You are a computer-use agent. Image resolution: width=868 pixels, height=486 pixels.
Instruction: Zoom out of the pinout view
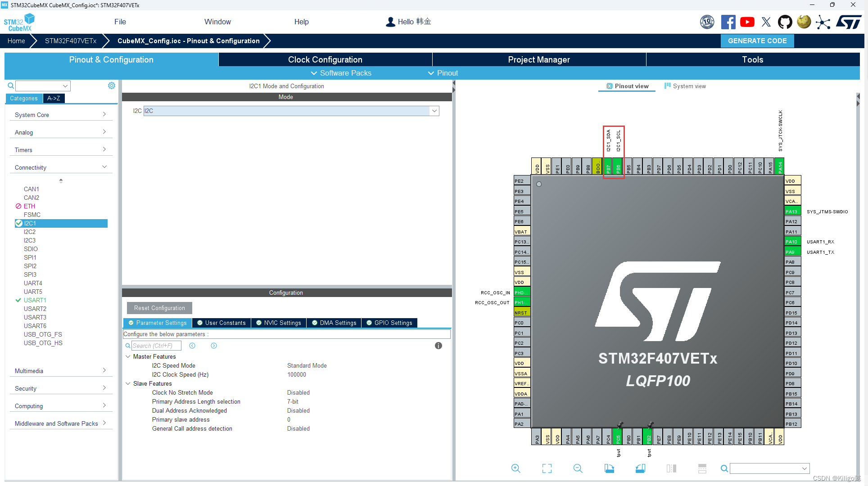(578, 468)
